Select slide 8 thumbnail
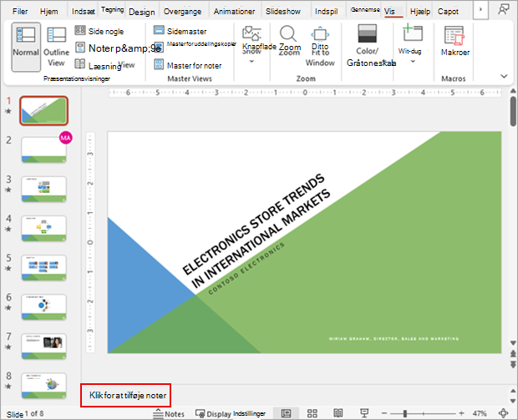Screen dimensions: 518x420 pyautogui.click(x=44, y=386)
